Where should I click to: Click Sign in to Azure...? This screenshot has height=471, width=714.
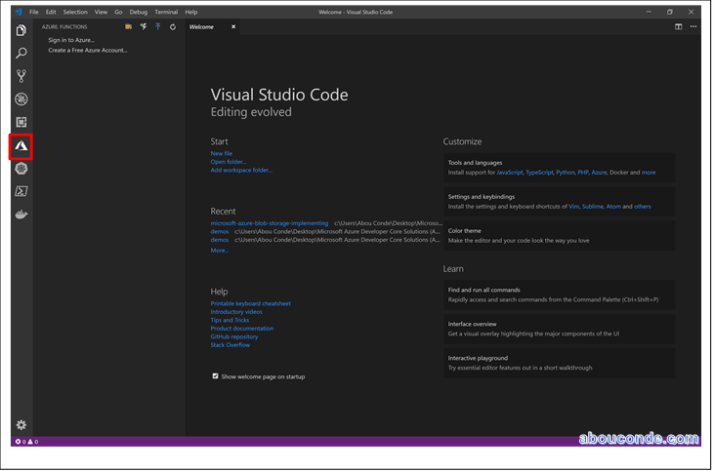pyautogui.click(x=72, y=40)
